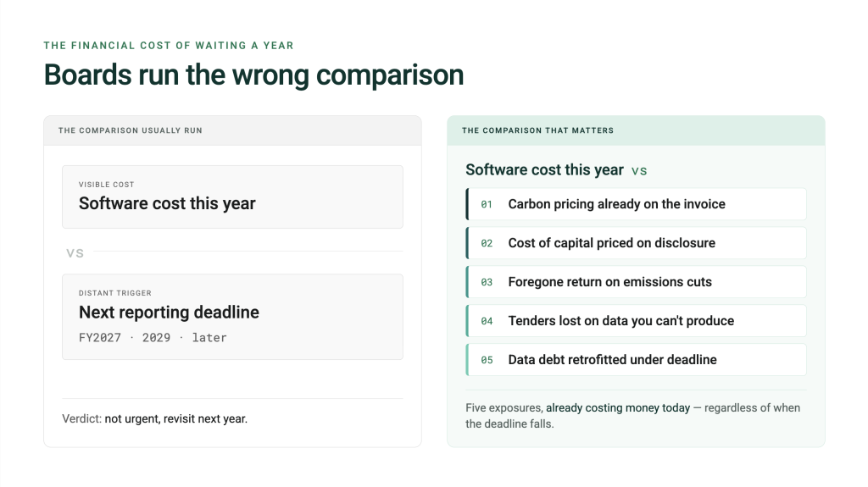Click the 'FY2027 · 2029 · later' text
Image resolution: width=868 pixels, height=487 pixels.
coord(153,338)
